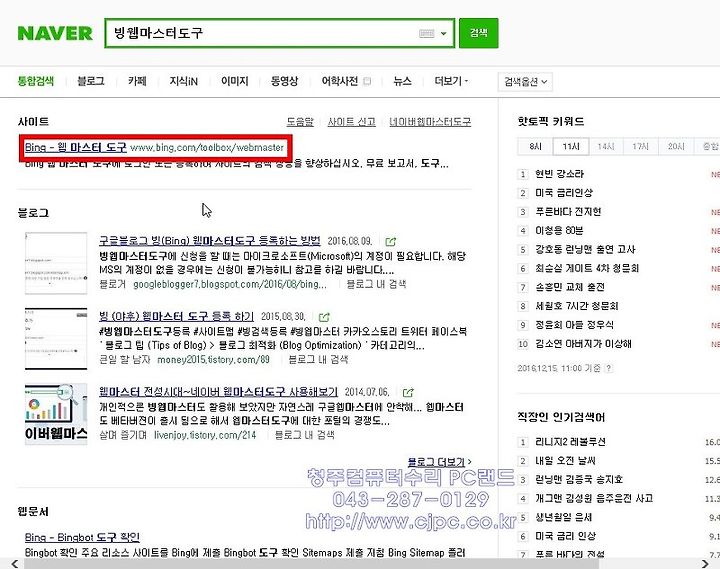720x569 pixels.
Task: Click the new-window icon next to 어학사전
Action: coord(367,81)
